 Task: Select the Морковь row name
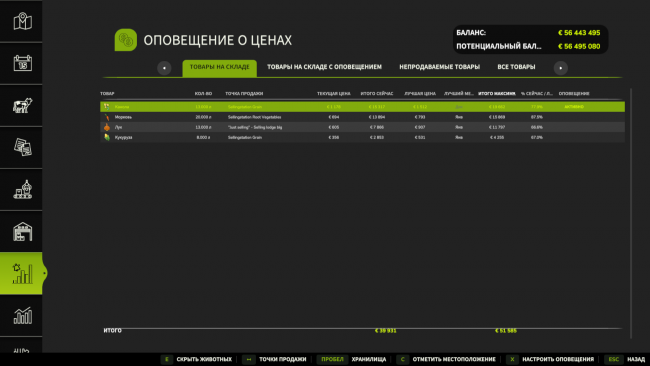tap(123, 117)
